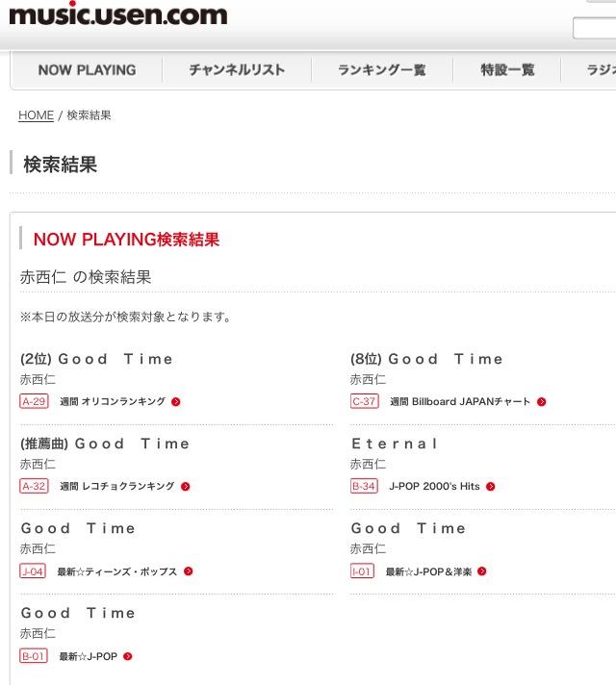Click the 赤西仁 の検索結果 text

(86, 277)
